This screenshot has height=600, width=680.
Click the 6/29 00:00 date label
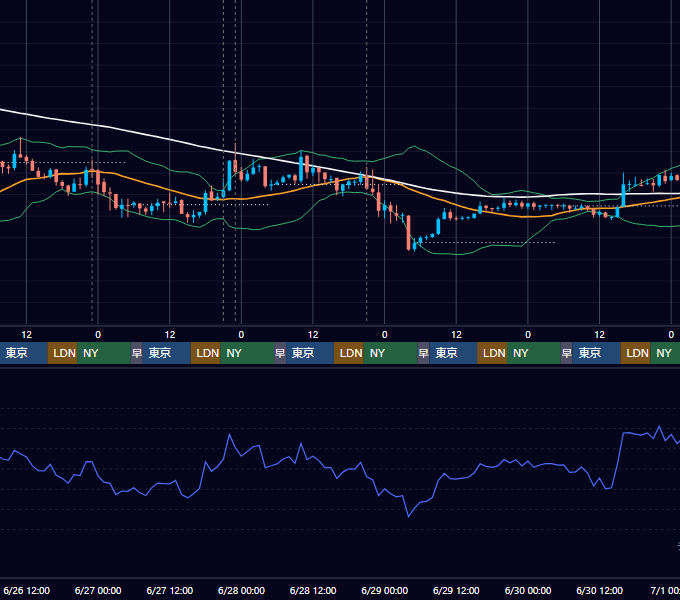384,590
